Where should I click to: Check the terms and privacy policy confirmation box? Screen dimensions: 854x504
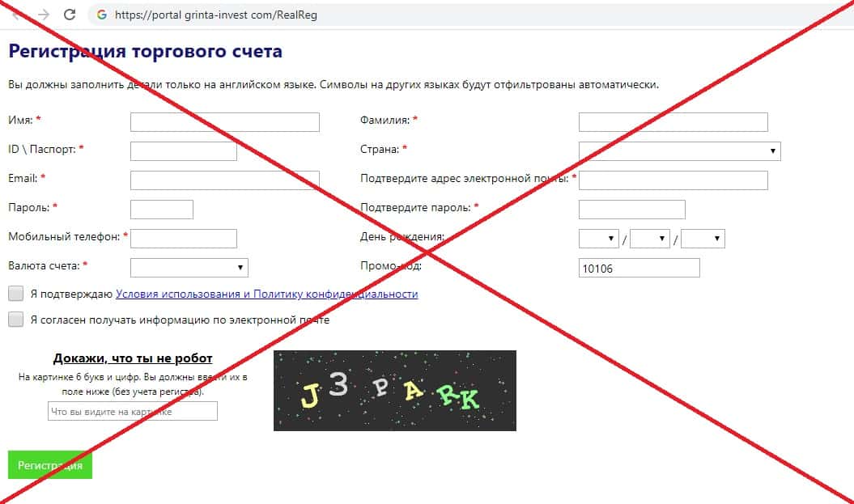coord(16,294)
